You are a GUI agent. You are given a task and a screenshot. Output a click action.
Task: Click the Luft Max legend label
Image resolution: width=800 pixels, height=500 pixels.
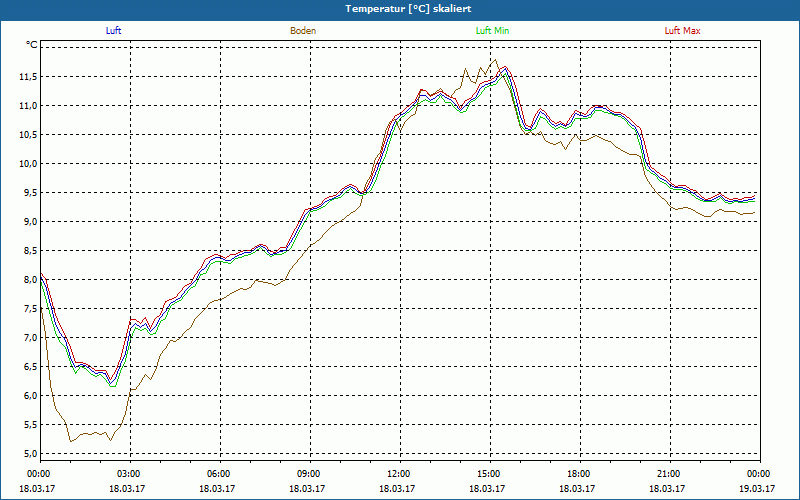click(682, 31)
